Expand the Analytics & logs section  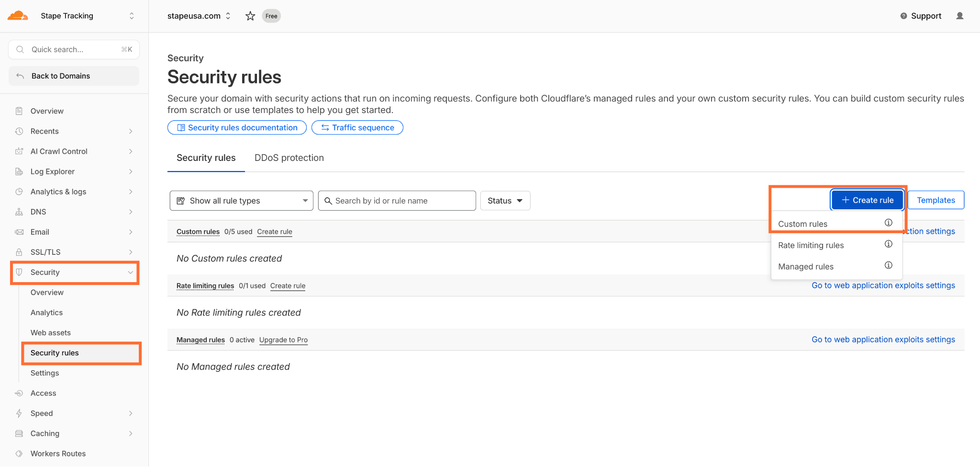click(x=130, y=192)
